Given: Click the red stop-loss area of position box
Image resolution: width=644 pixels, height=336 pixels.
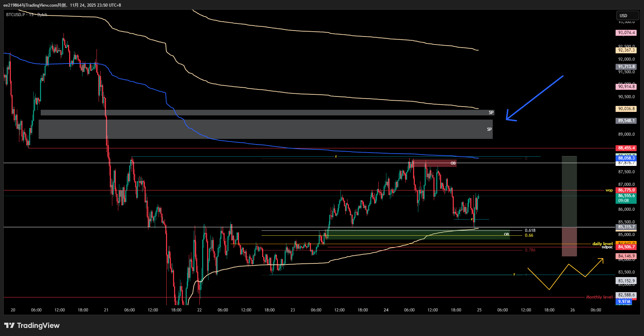Looking at the screenshot, I should tap(569, 242).
